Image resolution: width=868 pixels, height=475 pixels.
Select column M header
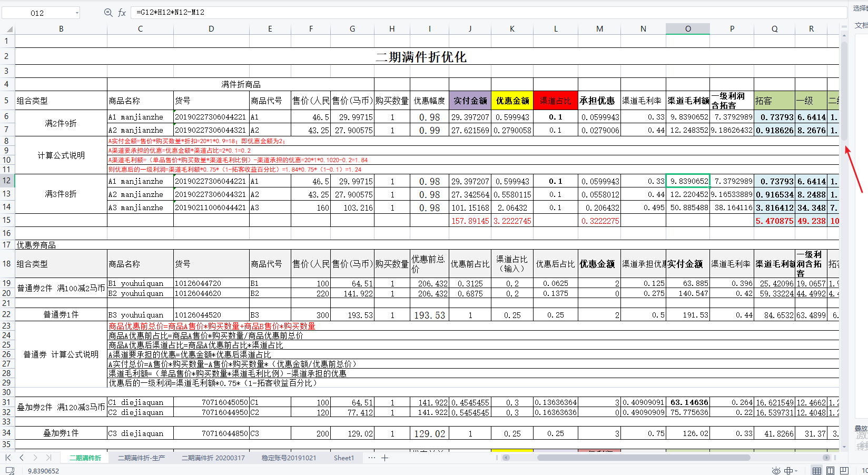pyautogui.click(x=599, y=29)
